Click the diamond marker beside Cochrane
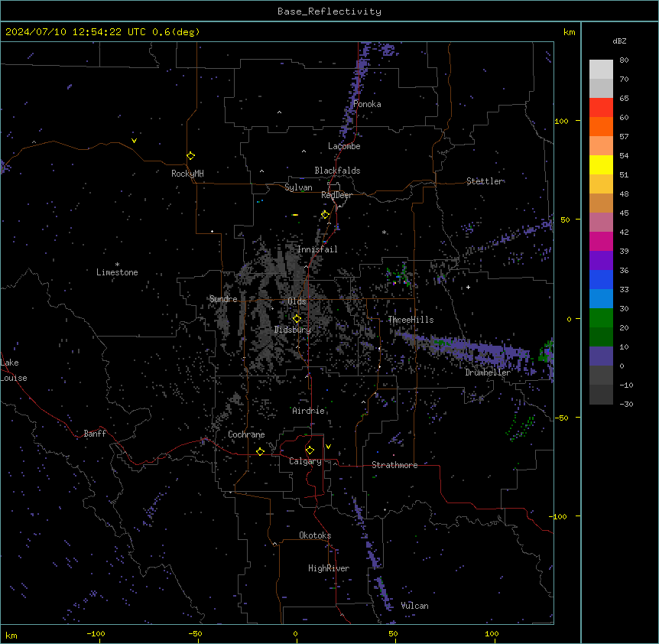The image size is (659, 644). pos(260,451)
